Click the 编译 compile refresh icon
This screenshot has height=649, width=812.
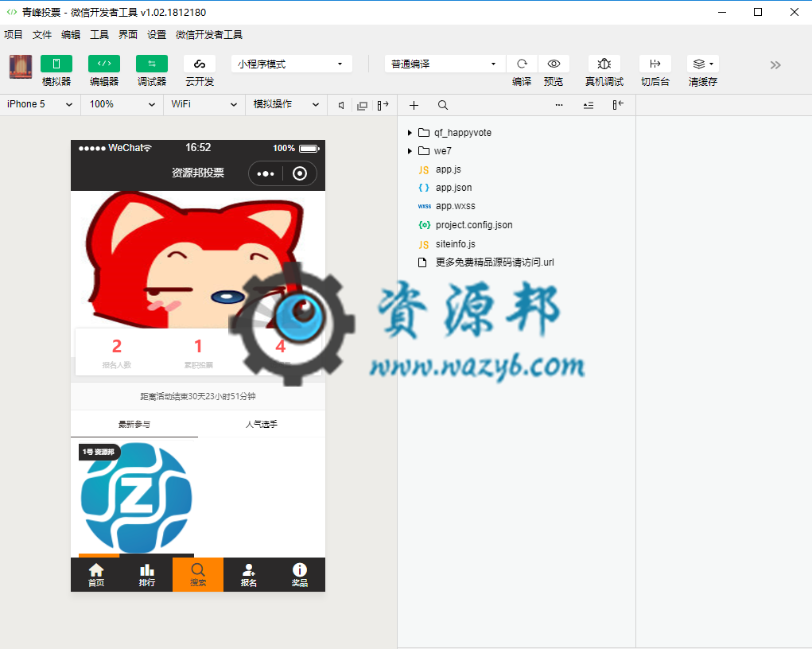522,64
